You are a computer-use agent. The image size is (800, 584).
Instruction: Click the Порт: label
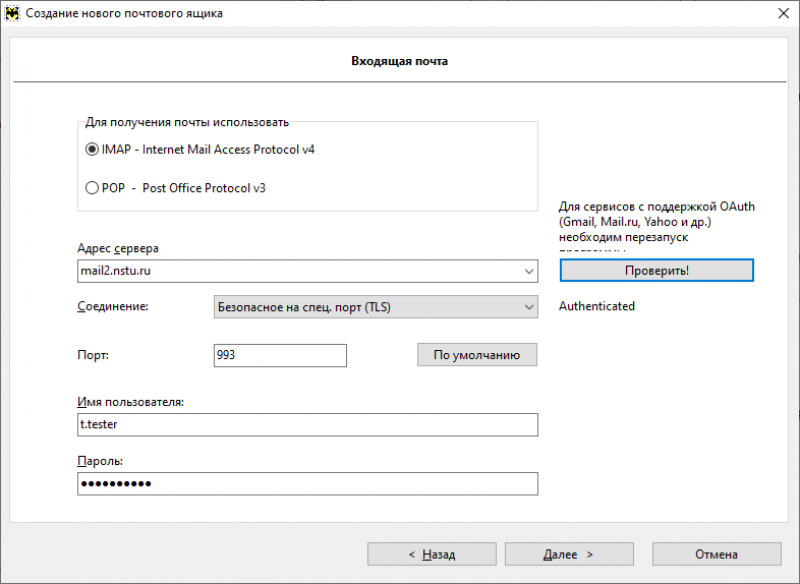pyautogui.click(x=93, y=355)
